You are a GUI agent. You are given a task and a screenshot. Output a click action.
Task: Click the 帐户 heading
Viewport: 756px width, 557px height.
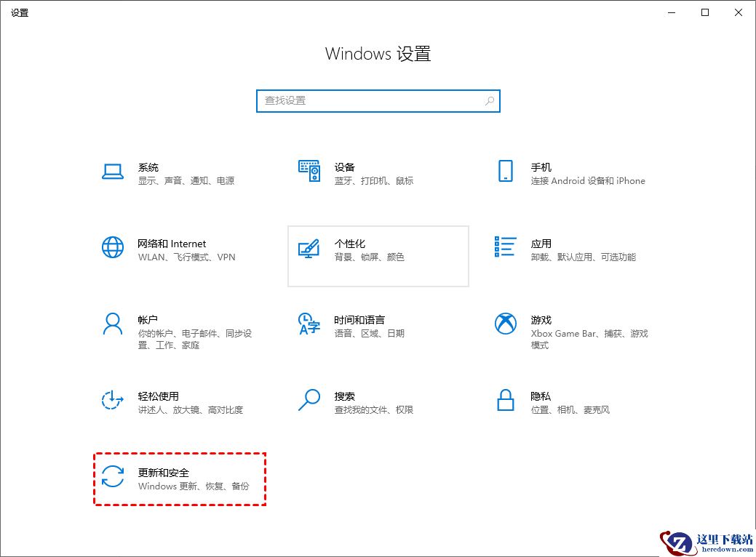click(148, 320)
